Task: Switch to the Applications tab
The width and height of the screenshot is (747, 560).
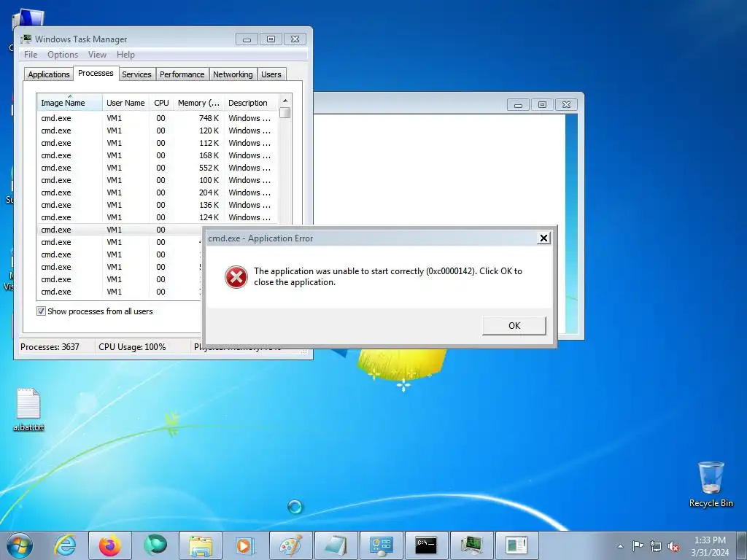Action: point(49,74)
